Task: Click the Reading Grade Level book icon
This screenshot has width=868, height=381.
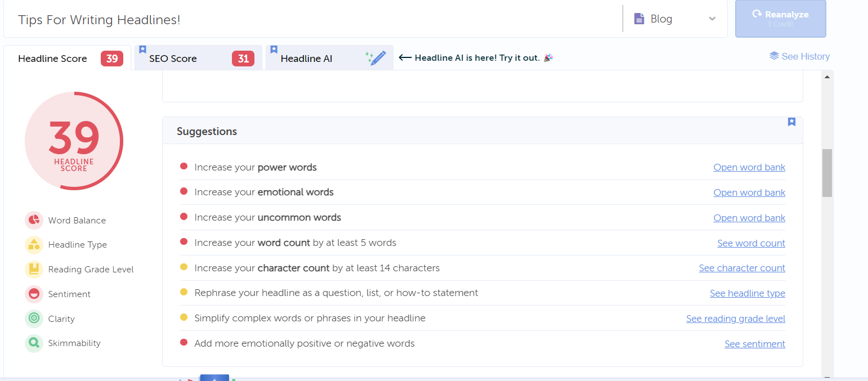Action: pyautogui.click(x=34, y=270)
